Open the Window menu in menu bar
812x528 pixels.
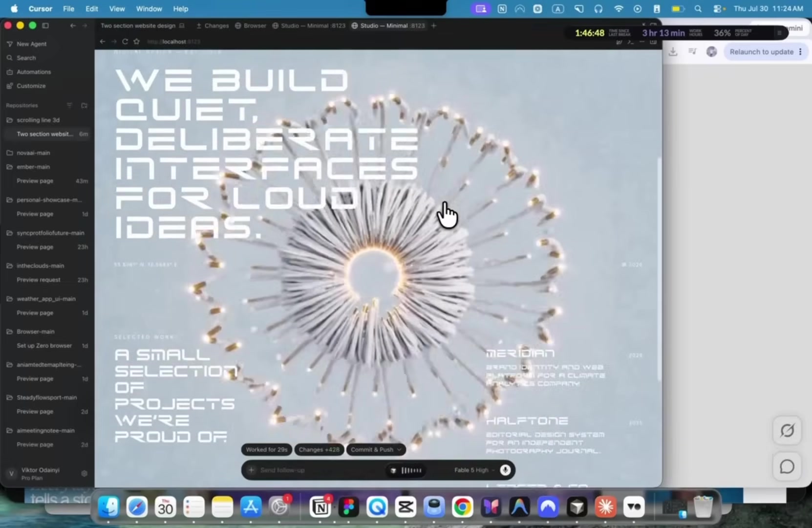(x=149, y=9)
